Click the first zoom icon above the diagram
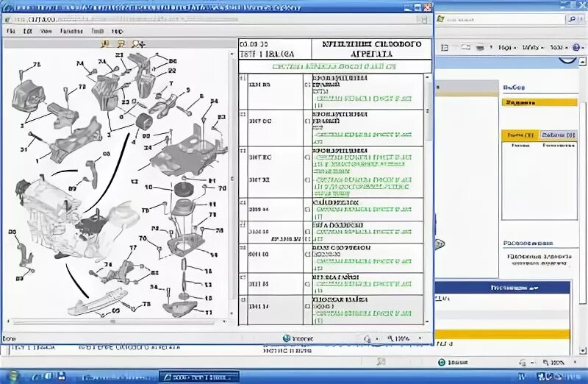The height and width of the screenshot is (384, 588). pos(104,44)
